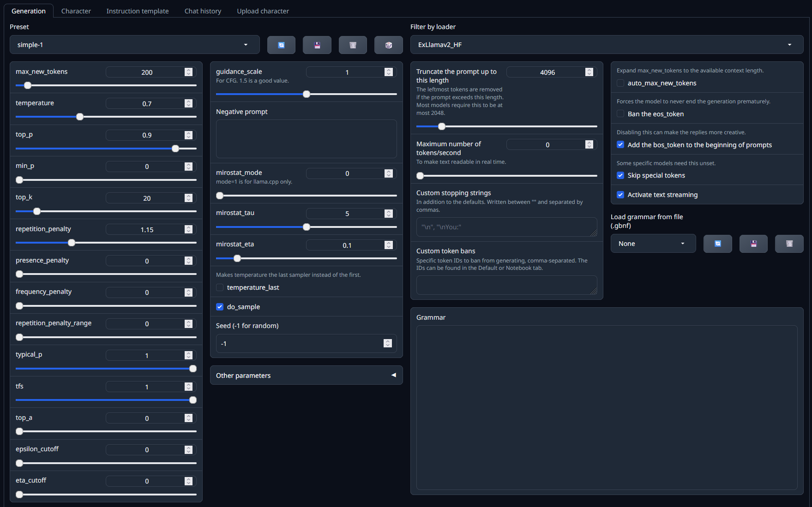Click inside the Negative prompt text box
Screen dimensions: 812x507
[306, 139]
